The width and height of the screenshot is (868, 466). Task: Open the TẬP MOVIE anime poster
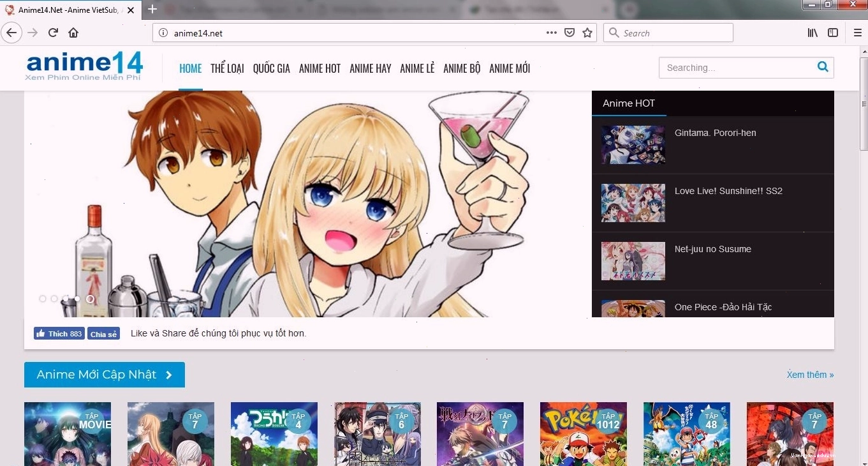tap(68, 434)
